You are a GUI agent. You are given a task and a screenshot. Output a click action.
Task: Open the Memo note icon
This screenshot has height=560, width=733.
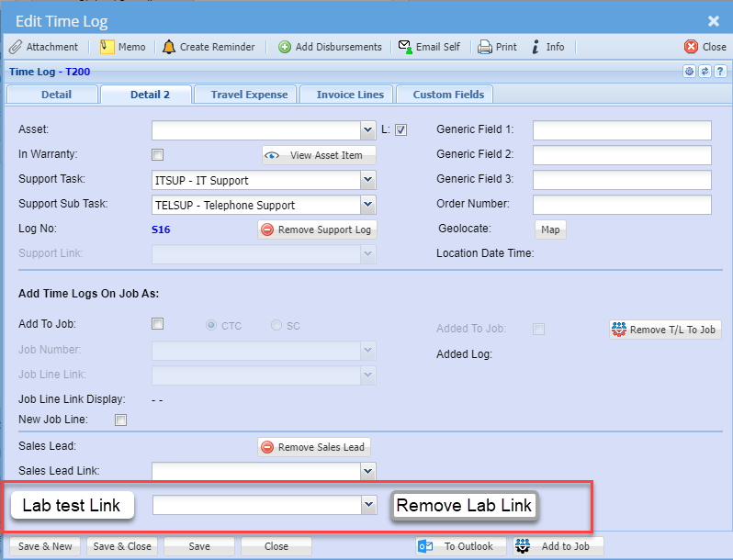pos(107,47)
